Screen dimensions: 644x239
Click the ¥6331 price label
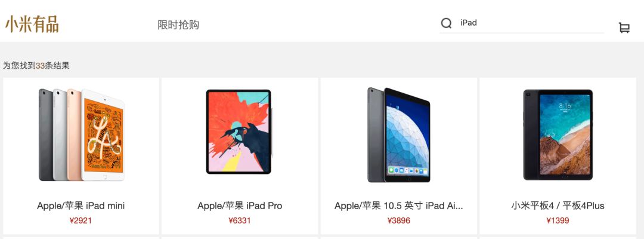click(x=240, y=220)
